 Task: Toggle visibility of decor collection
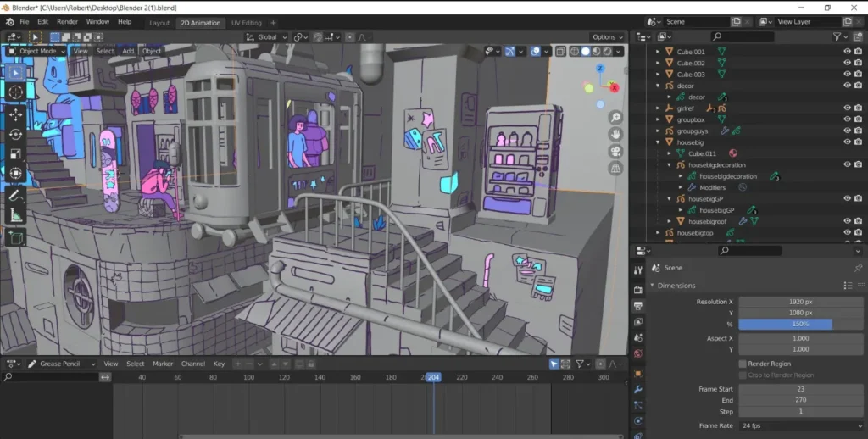point(847,86)
